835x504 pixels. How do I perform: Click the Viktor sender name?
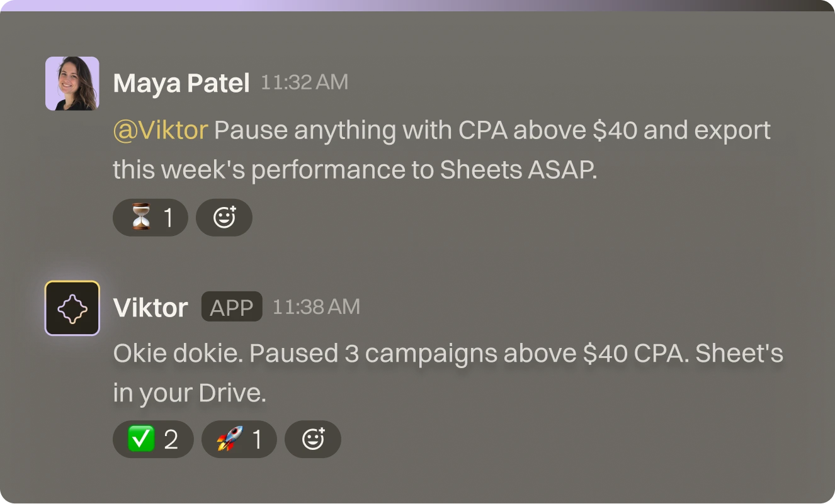[151, 308]
